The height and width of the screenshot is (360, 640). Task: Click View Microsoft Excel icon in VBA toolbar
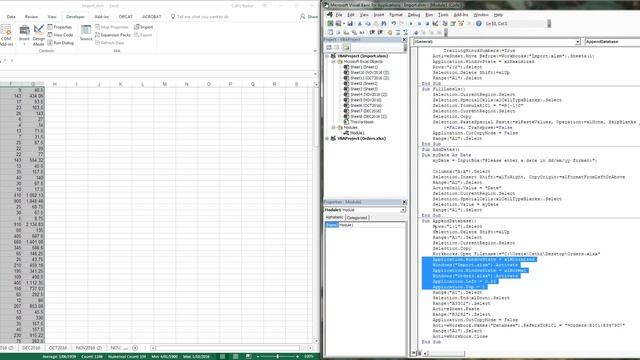tap(330, 24)
